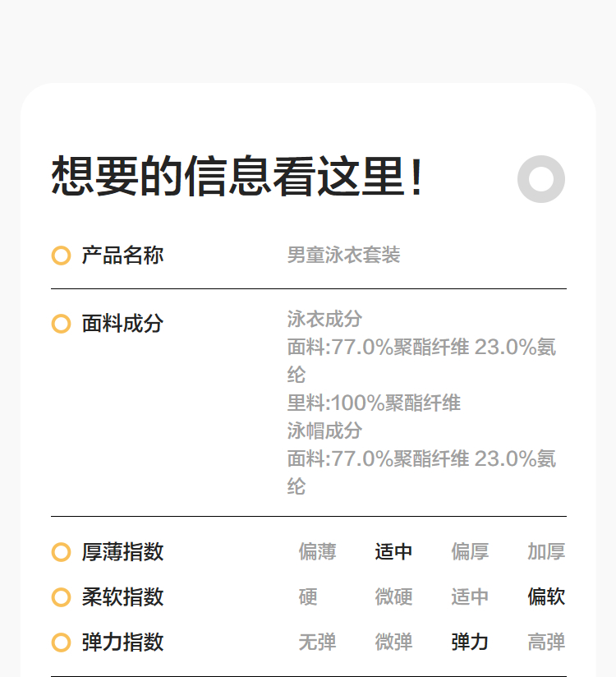
Task: Select 加厚 thickness option
Action: [x=546, y=552]
